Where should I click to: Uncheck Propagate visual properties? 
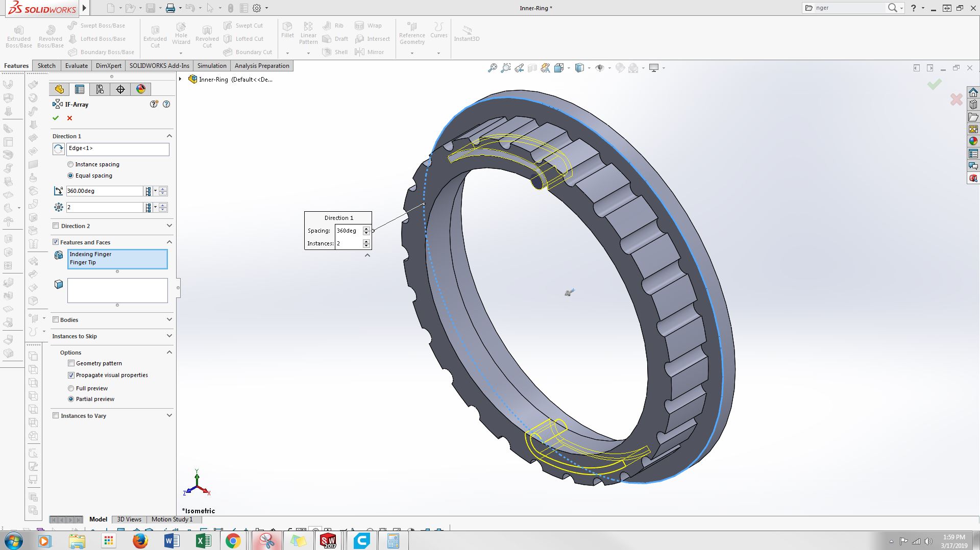tap(71, 375)
